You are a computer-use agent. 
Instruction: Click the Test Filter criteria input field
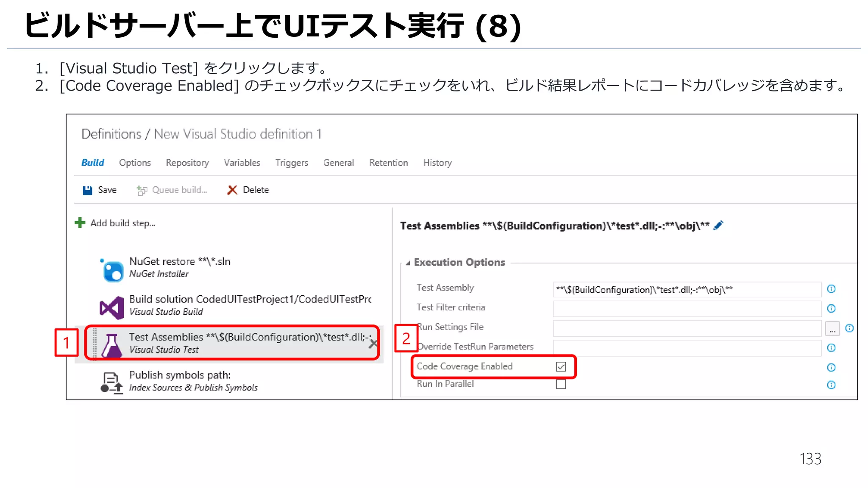click(687, 309)
